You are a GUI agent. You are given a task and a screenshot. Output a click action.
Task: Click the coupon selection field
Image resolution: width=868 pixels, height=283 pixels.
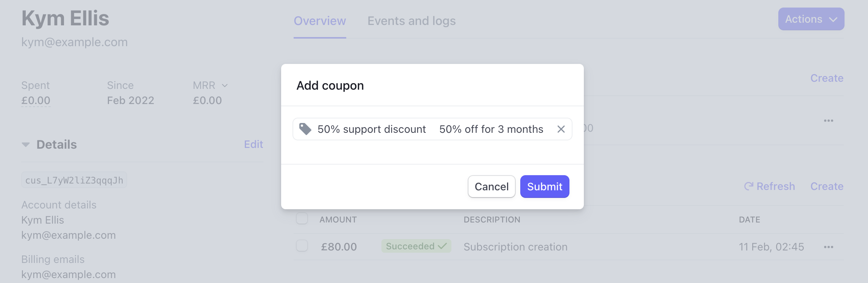point(432,129)
